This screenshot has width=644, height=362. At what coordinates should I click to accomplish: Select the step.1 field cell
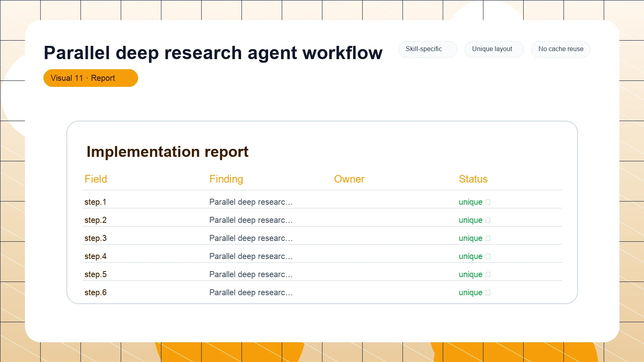95,202
